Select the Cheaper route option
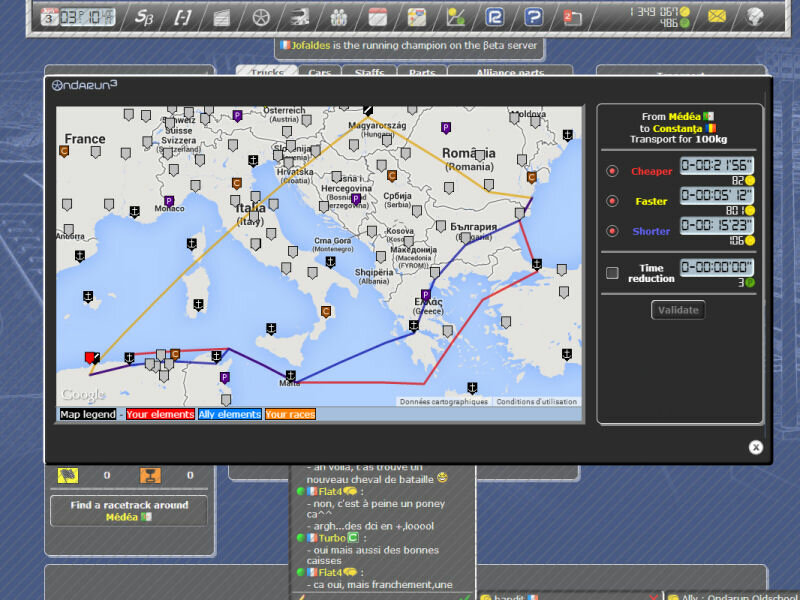800x600 pixels. tap(612, 171)
